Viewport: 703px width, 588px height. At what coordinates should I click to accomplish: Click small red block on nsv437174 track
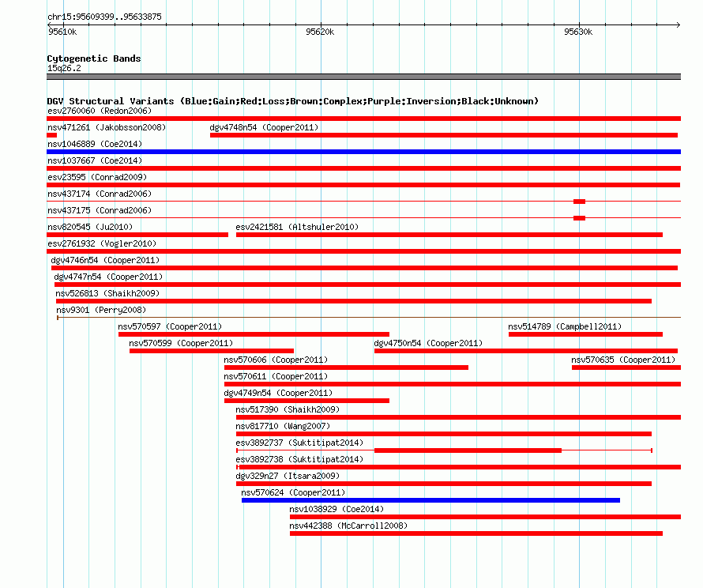pyautogui.click(x=579, y=202)
